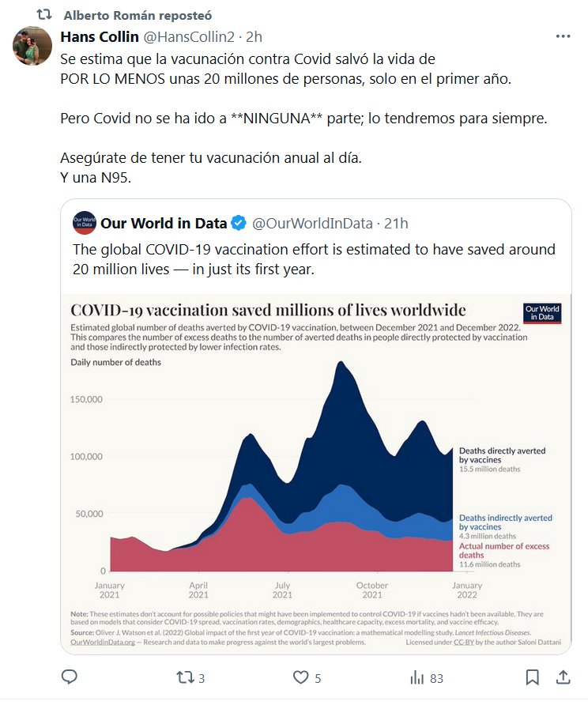Open the 'Alberto Román reposteó' link
Screen dimensions: 588x705
tap(138, 16)
